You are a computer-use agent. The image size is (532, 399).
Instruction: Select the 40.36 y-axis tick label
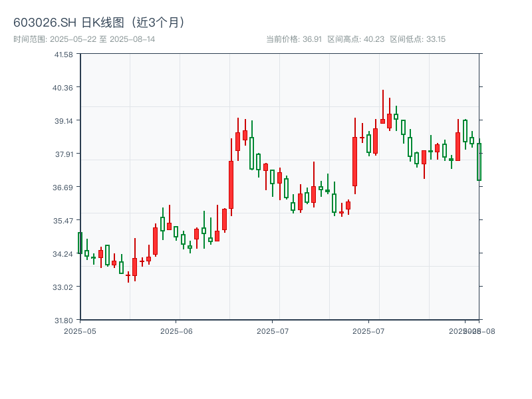coord(63,87)
